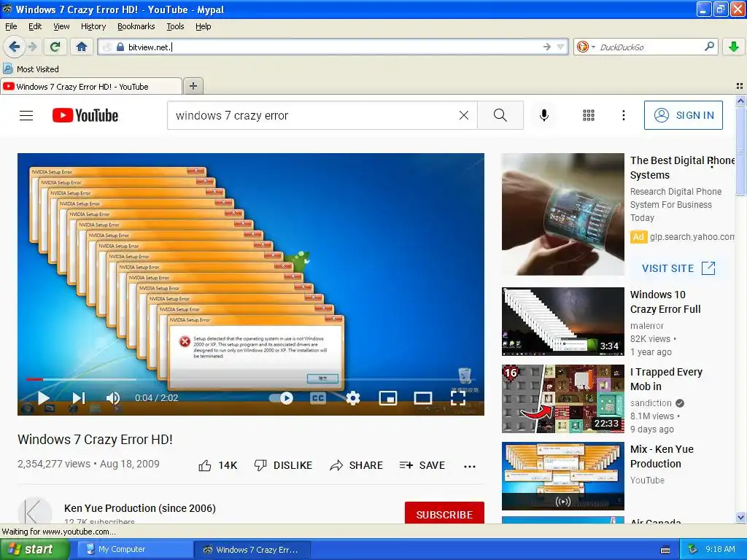Play the video with the play button
The image size is (747, 560).
tap(43, 398)
